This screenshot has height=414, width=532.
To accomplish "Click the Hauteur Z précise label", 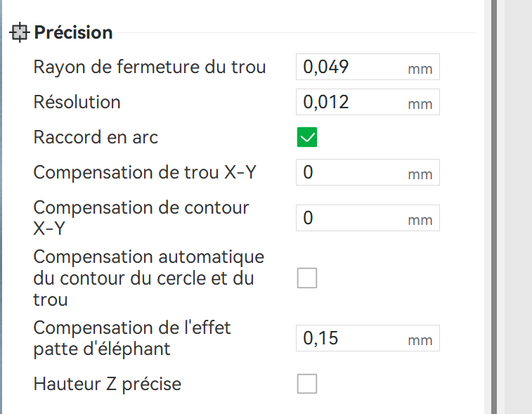I will click(108, 384).
